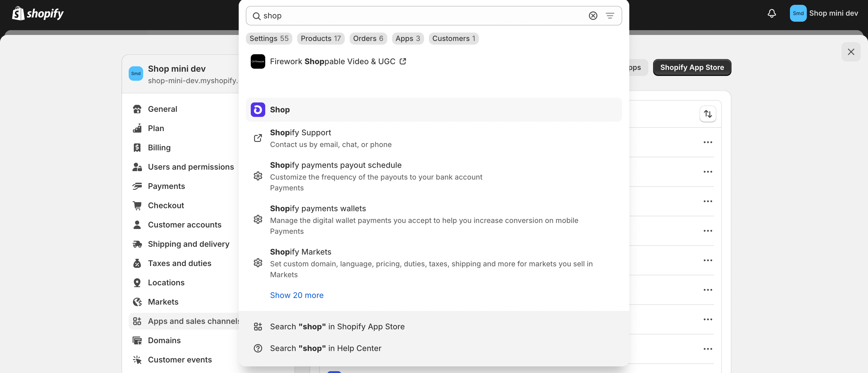Click the help question mark icon

click(x=258, y=348)
